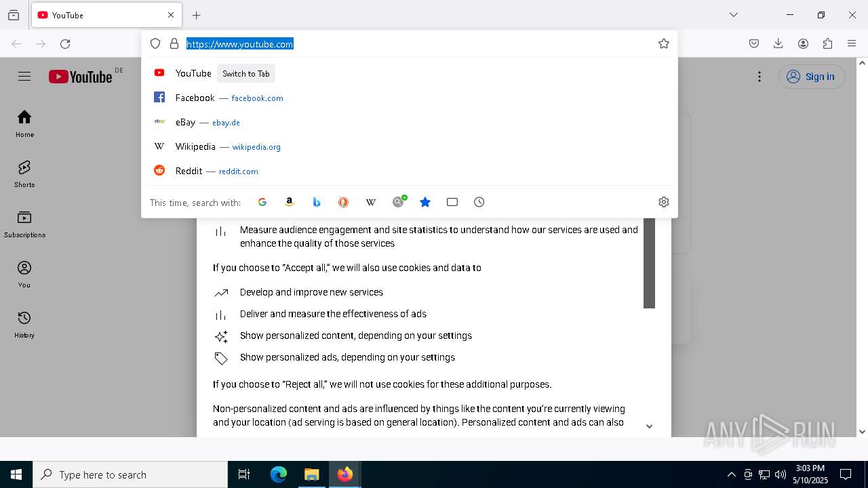Screen dimensions: 868x488
Task: Bookmark this page with the star
Action: click(664, 43)
